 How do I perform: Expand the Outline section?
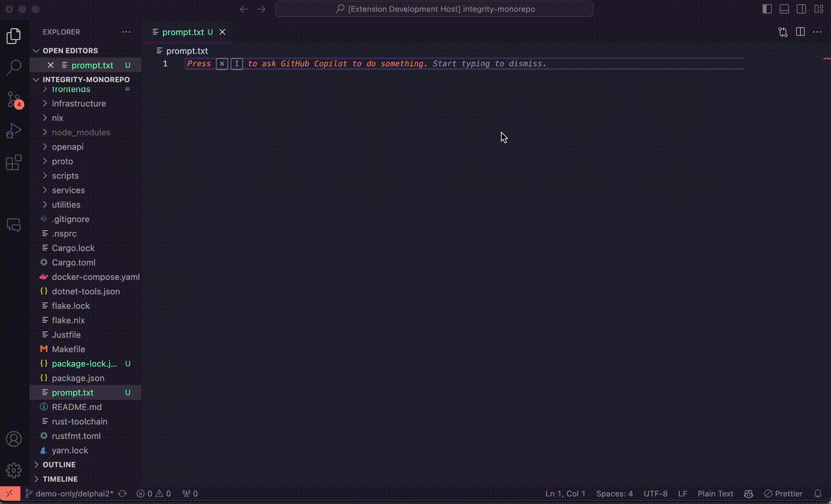click(85, 464)
